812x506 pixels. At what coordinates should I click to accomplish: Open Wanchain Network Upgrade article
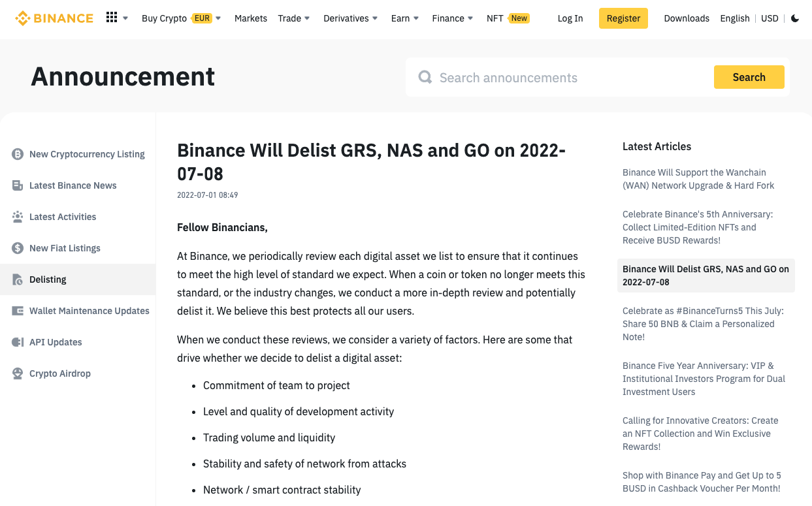698,179
